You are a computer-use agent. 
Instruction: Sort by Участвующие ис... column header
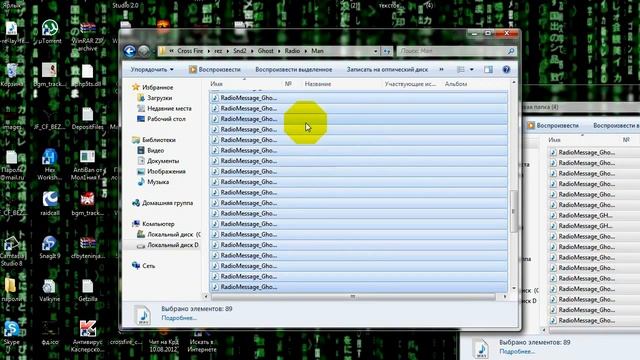(x=410, y=84)
